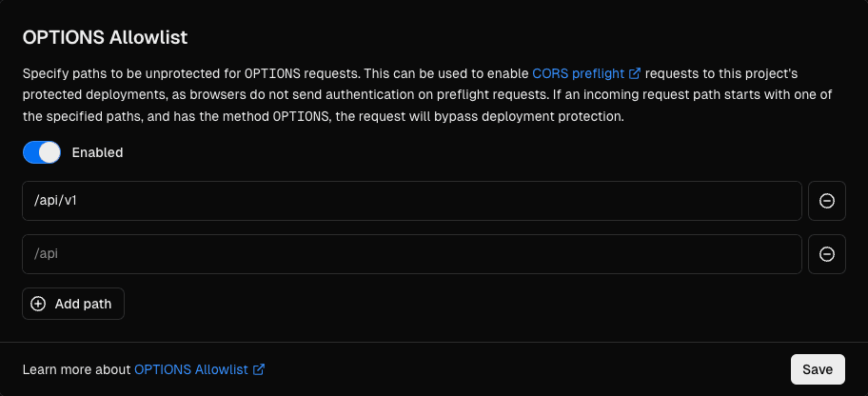868x396 pixels.
Task: Click external-link icon after footer OPTIONS Allowlist
Action: coord(259,369)
